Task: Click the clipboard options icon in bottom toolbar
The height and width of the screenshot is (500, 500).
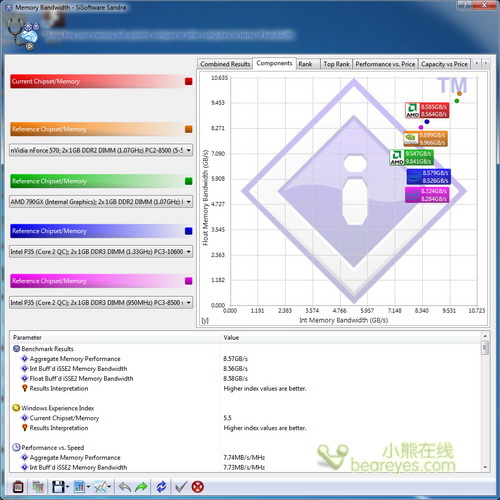Action: (x=18, y=487)
